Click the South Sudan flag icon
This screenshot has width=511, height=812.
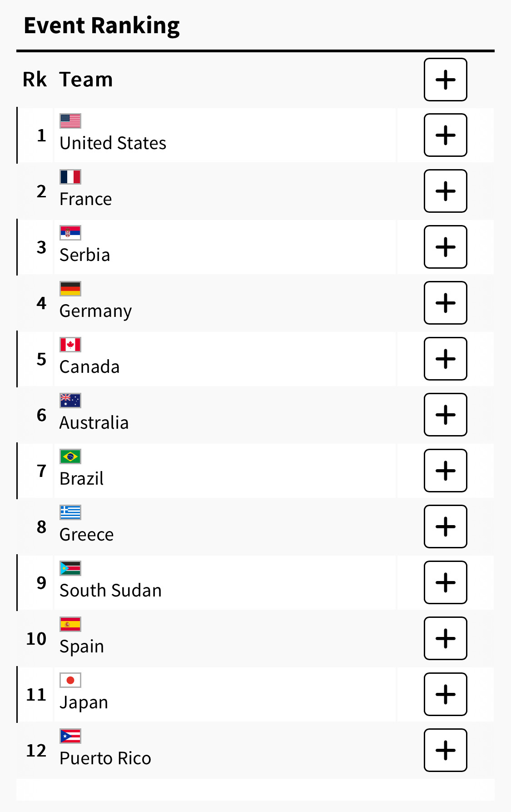pyautogui.click(x=70, y=568)
